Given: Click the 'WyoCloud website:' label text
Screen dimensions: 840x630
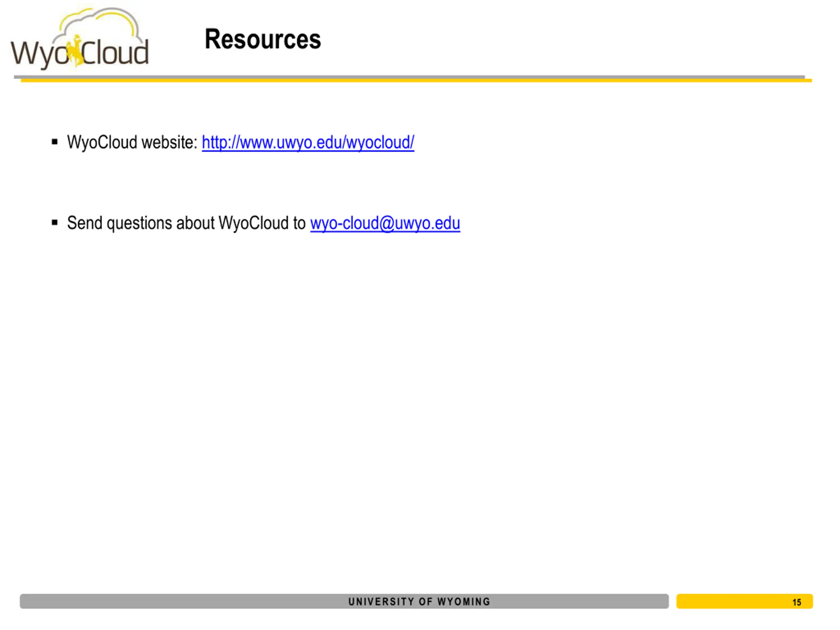Looking at the screenshot, I should point(133,142).
